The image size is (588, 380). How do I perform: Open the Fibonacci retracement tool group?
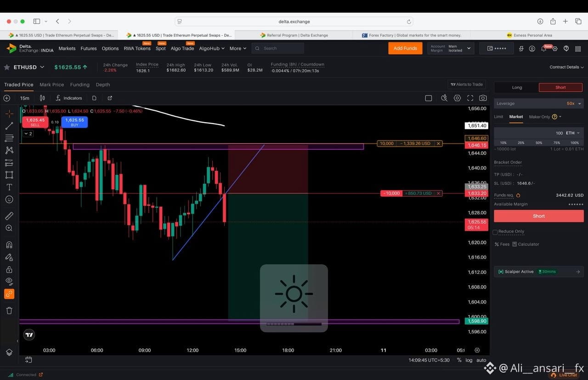[9, 138]
